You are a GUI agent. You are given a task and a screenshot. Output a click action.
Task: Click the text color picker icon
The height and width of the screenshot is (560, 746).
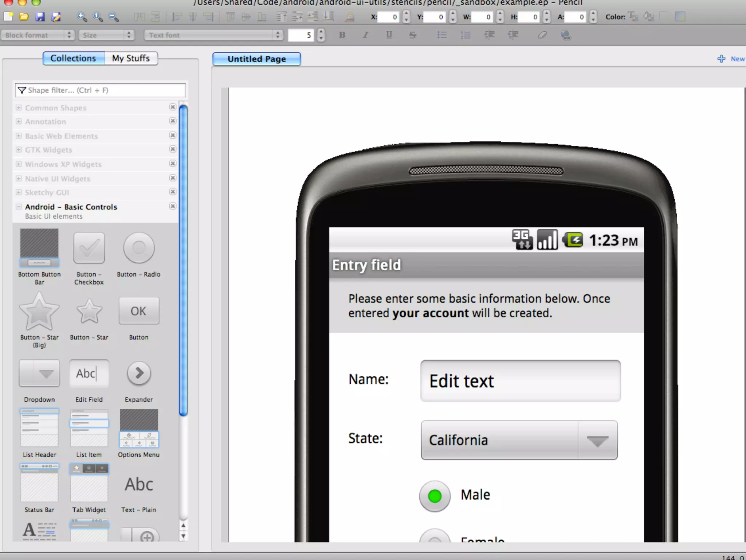(x=633, y=17)
